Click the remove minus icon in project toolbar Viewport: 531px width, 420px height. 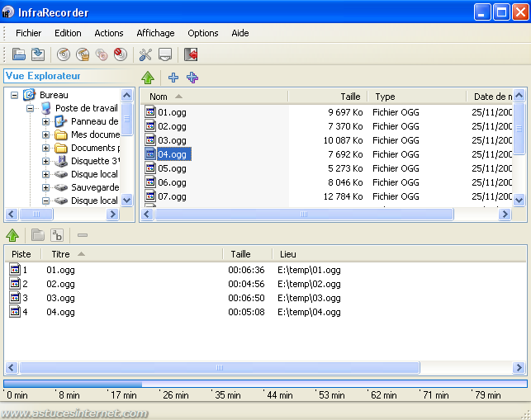pyautogui.click(x=83, y=235)
